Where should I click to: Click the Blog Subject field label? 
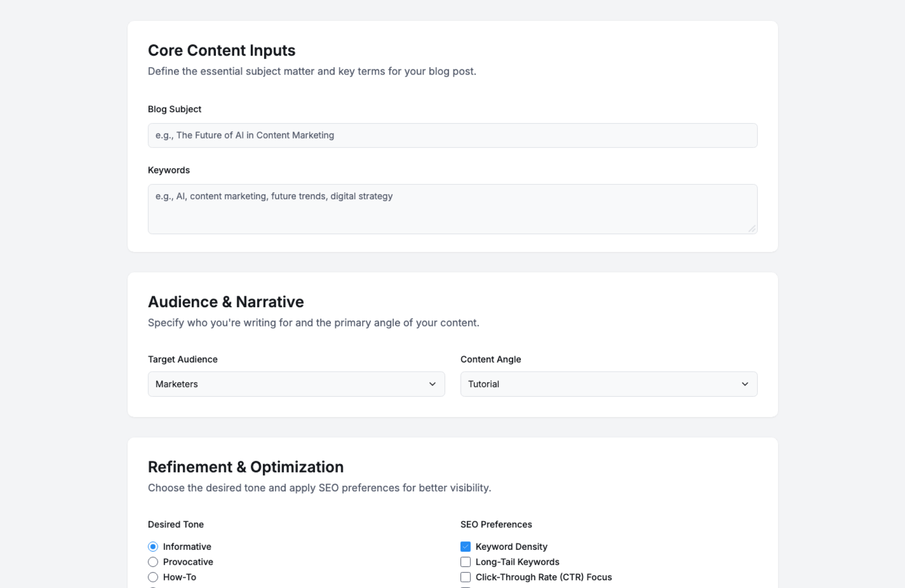point(174,109)
